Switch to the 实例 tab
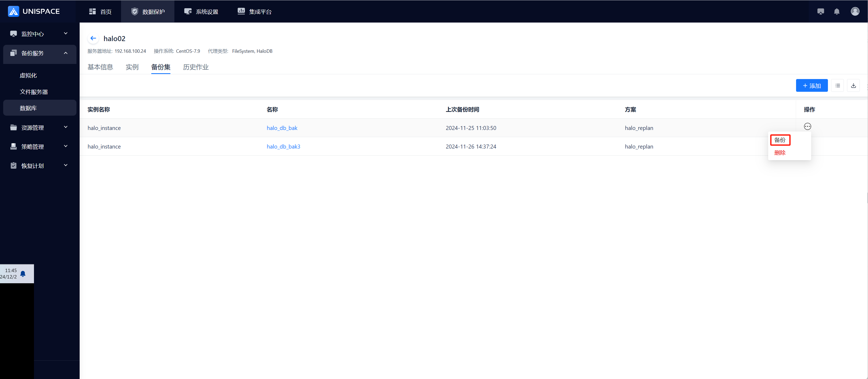The image size is (868, 379). tap(132, 67)
